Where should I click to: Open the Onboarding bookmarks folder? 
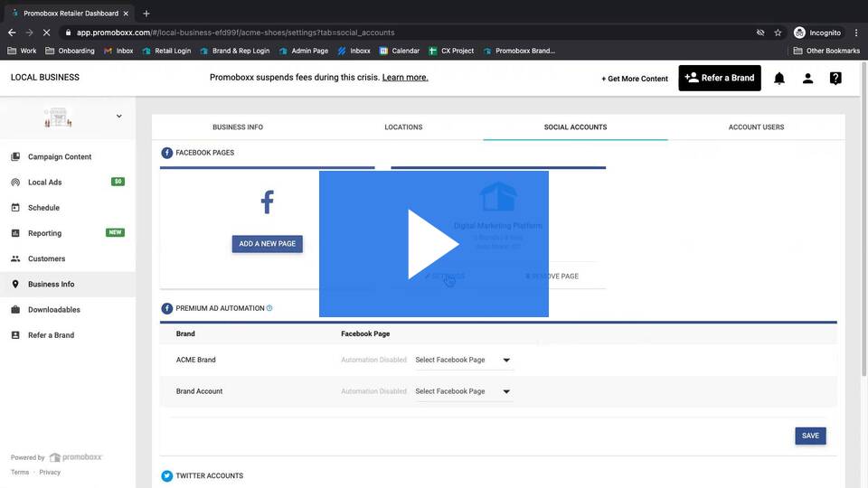click(x=70, y=51)
